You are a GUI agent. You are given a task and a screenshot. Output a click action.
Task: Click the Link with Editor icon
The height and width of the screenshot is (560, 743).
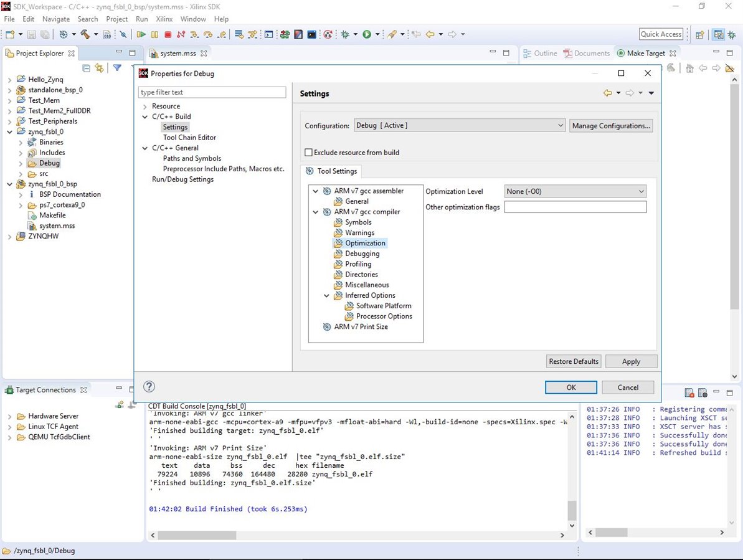pyautogui.click(x=99, y=68)
